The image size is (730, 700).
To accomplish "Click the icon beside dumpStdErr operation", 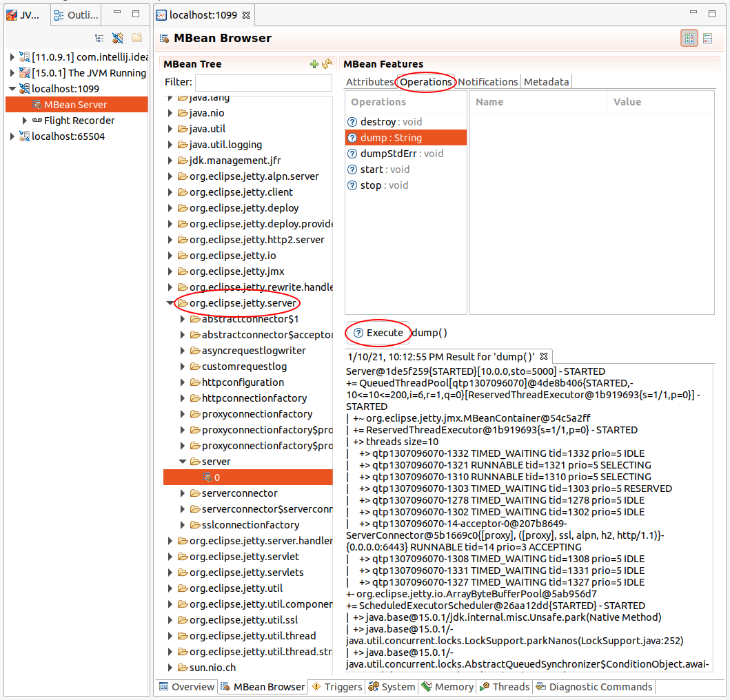I will [x=352, y=154].
